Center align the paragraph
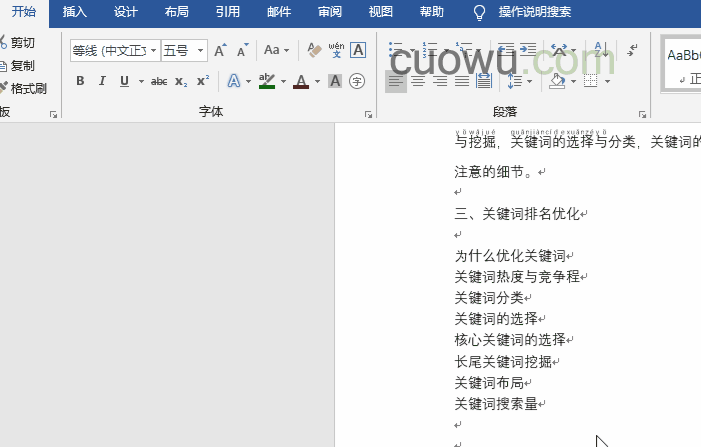 pyautogui.click(x=418, y=81)
